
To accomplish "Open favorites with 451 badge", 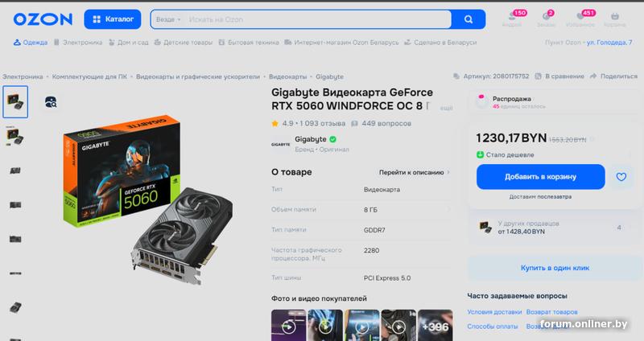I will (x=580, y=18).
